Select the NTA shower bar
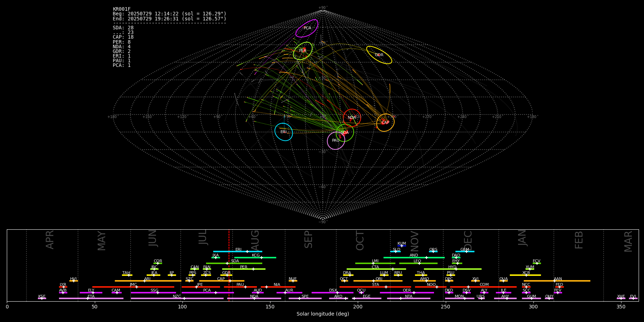The width and height of the screenshot is (644, 322). pos(409,298)
